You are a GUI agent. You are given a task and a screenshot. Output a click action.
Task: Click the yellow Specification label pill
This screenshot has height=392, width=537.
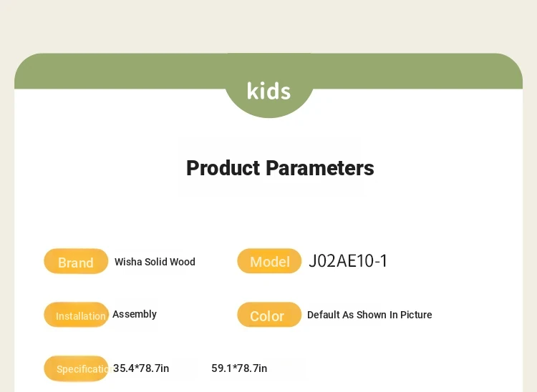[x=76, y=368]
